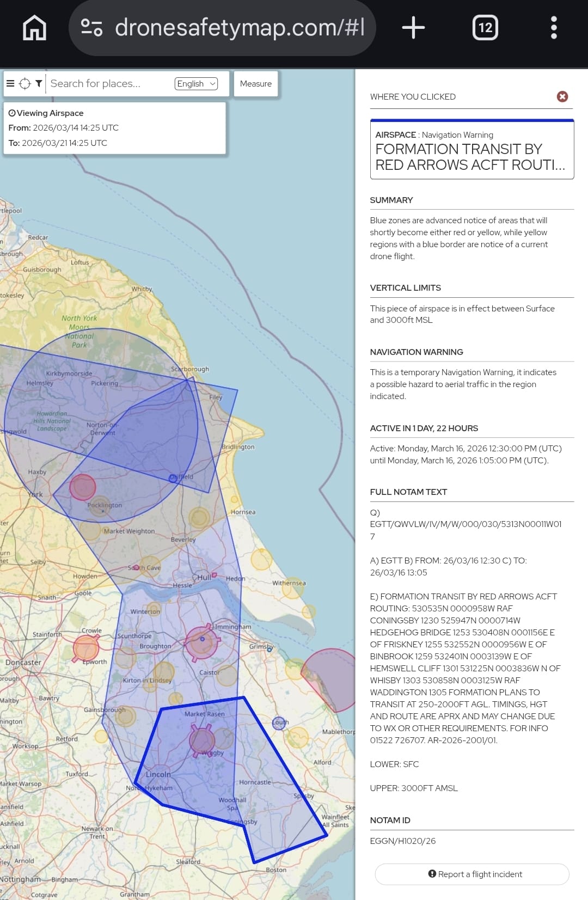Select the red circular zone near Pocklington
The image size is (588, 900).
(x=83, y=487)
